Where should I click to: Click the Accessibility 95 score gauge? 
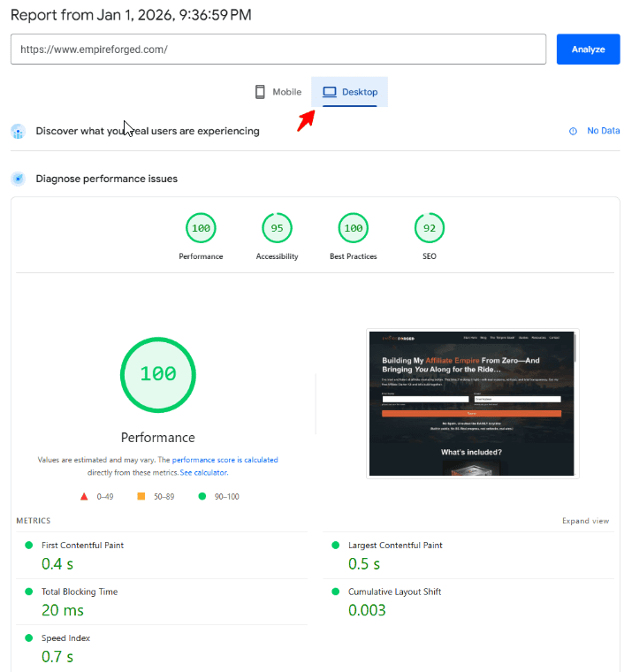(278, 227)
